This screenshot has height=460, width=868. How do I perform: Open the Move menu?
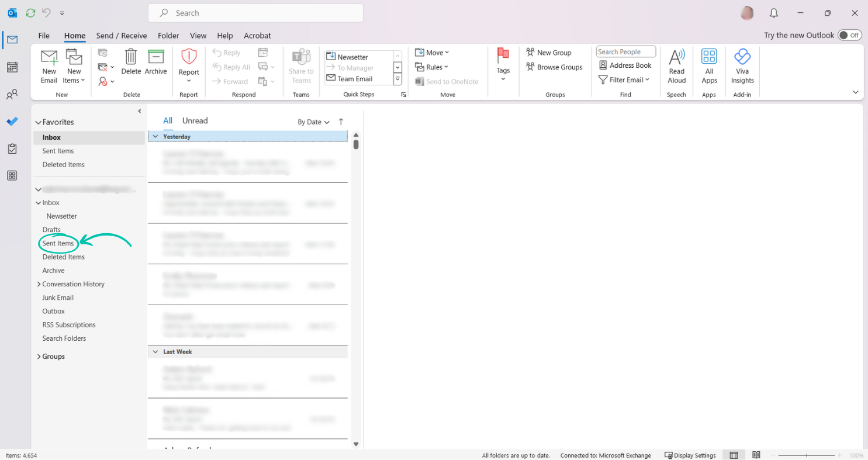tap(432, 52)
